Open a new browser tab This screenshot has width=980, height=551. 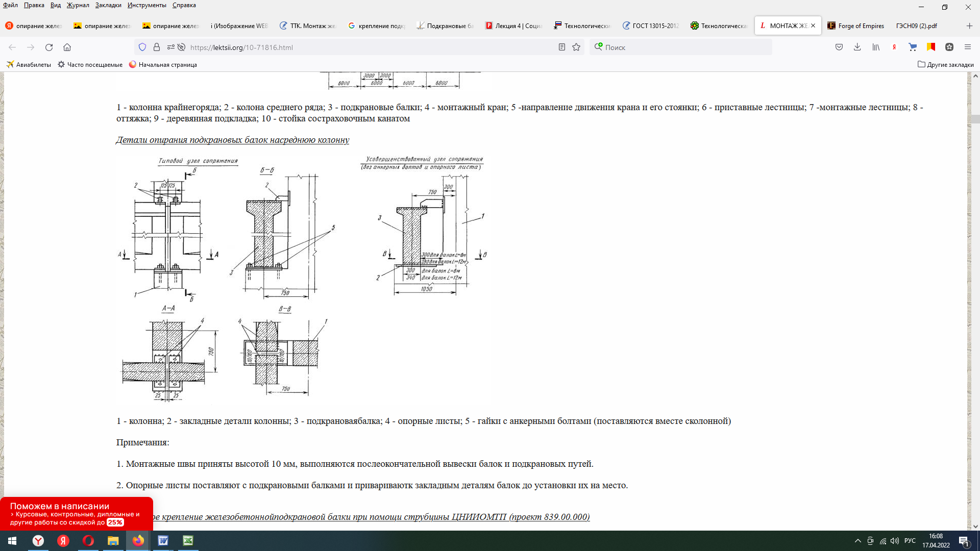(x=969, y=26)
